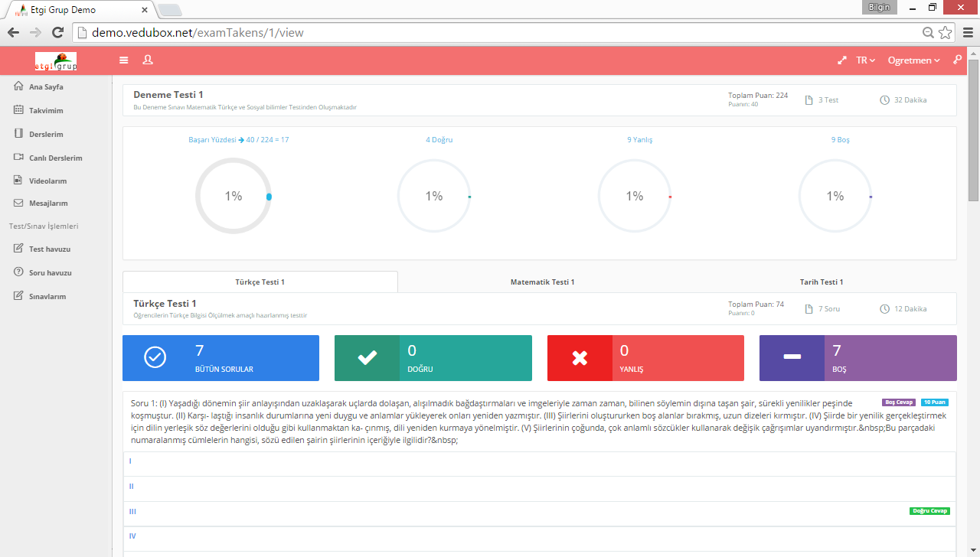The width and height of the screenshot is (980, 557).
Task: Click the Videolarım film icon
Action: [18, 181]
